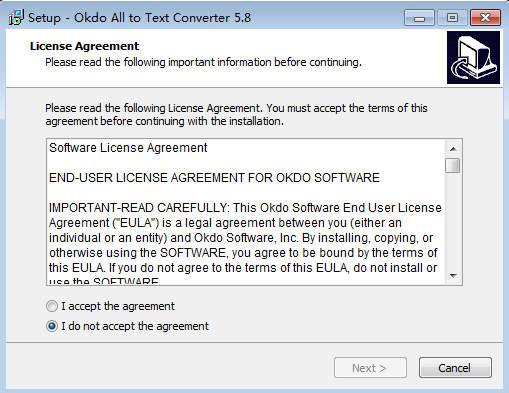Click the license scrollbar down arrow
Viewport: 509px width, 393px height.
pos(453,275)
